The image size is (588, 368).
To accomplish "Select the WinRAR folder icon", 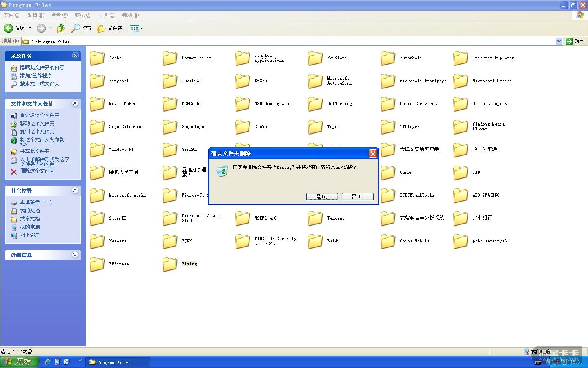I will (170, 150).
